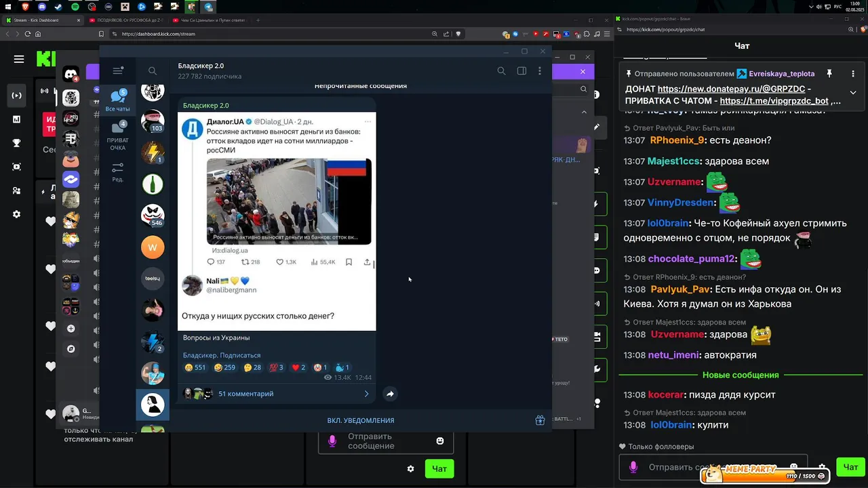Search chats with Telegram magnifier icon
The height and width of the screenshot is (488, 868).
pyautogui.click(x=153, y=70)
